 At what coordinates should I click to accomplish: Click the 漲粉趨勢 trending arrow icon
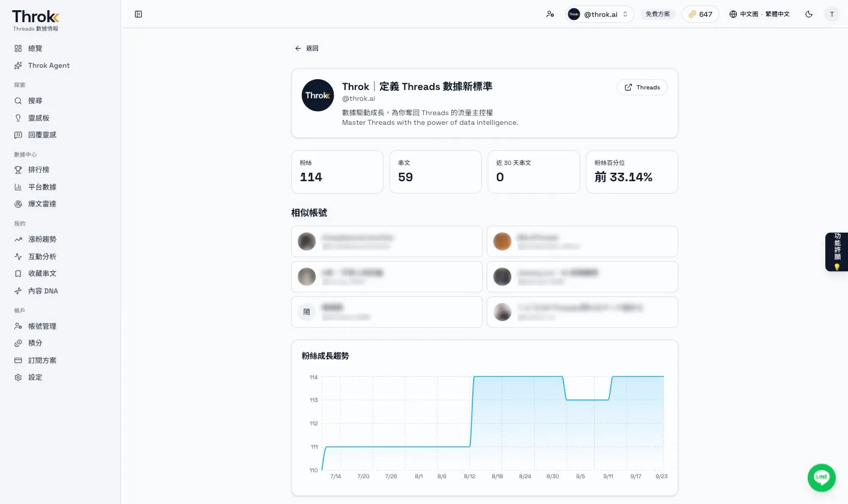tap(18, 239)
